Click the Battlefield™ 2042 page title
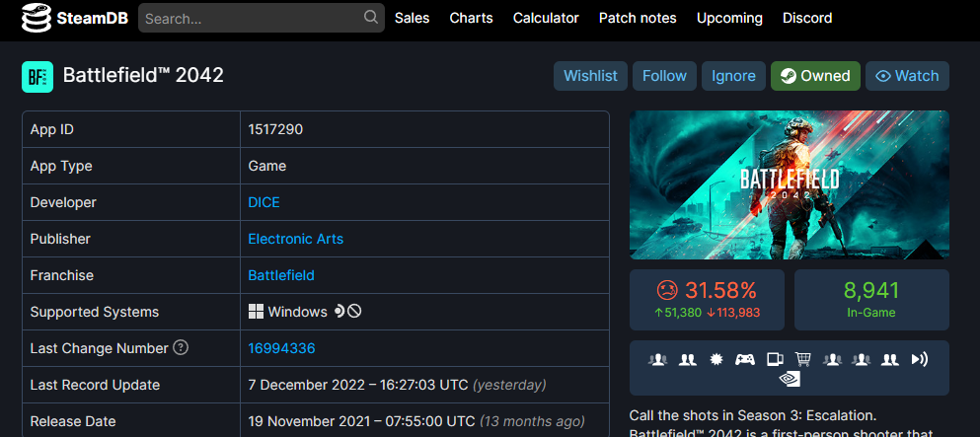Viewport: 980px width, 437px height. pos(143,76)
